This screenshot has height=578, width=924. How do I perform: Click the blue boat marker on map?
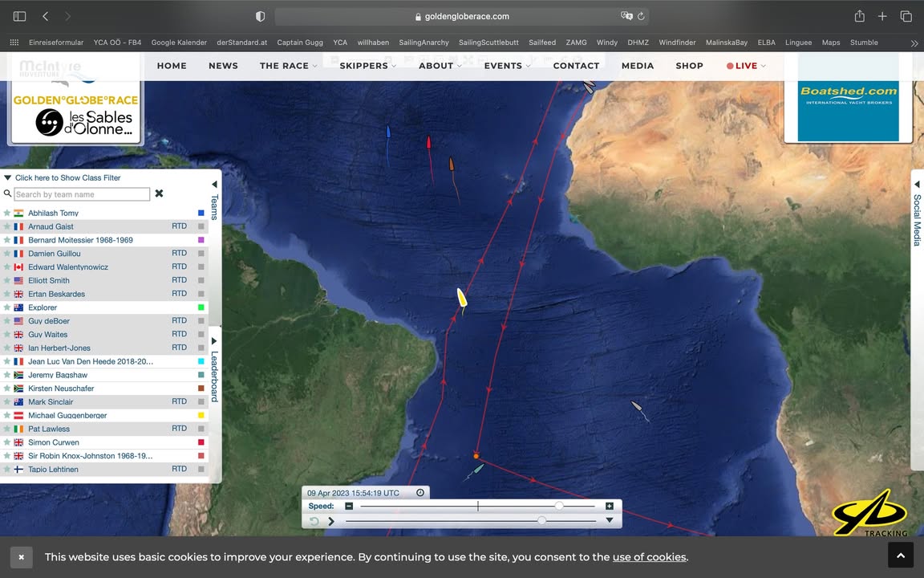[x=387, y=132]
